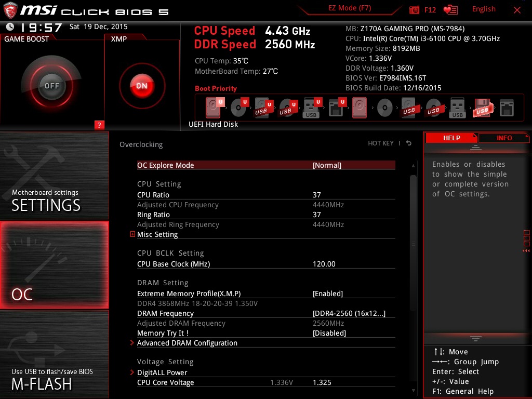Switch to the HELP tab

coord(451,138)
